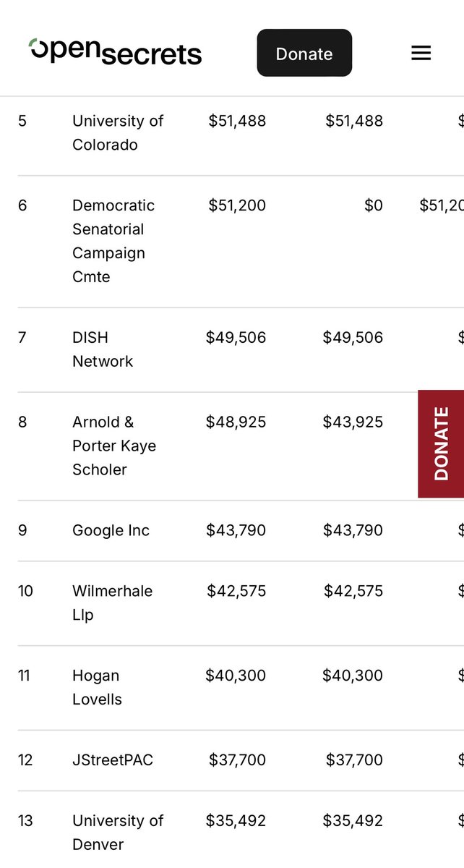Open the JStreetPAC entry

(x=113, y=759)
